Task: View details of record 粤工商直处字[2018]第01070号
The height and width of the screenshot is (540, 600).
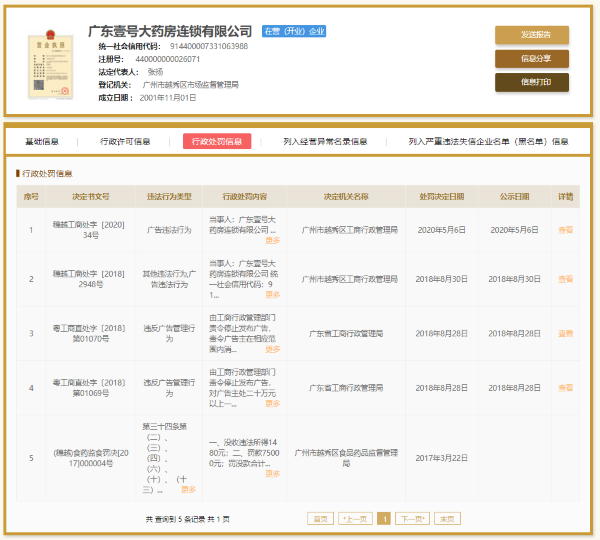Action: [x=565, y=333]
